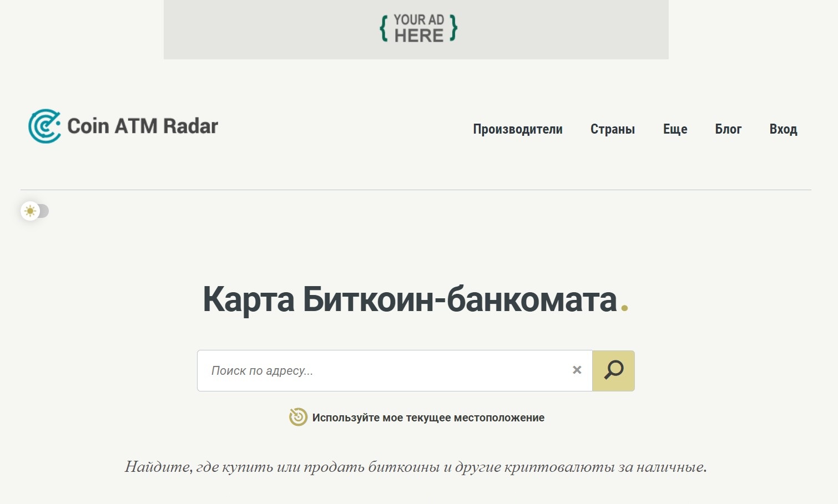Expand the Еще navigation item
The image size is (838, 504).
pyautogui.click(x=675, y=129)
